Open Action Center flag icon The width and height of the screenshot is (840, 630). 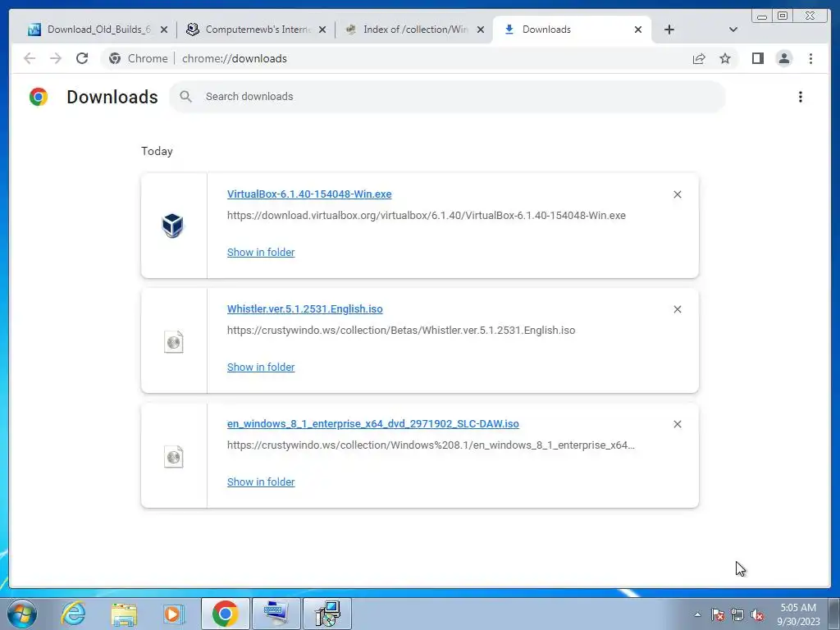pyautogui.click(x=717, y=614)
